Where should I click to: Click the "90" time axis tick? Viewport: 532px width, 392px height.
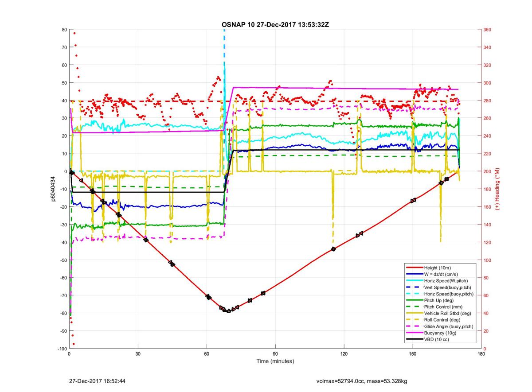click(275, 354)
